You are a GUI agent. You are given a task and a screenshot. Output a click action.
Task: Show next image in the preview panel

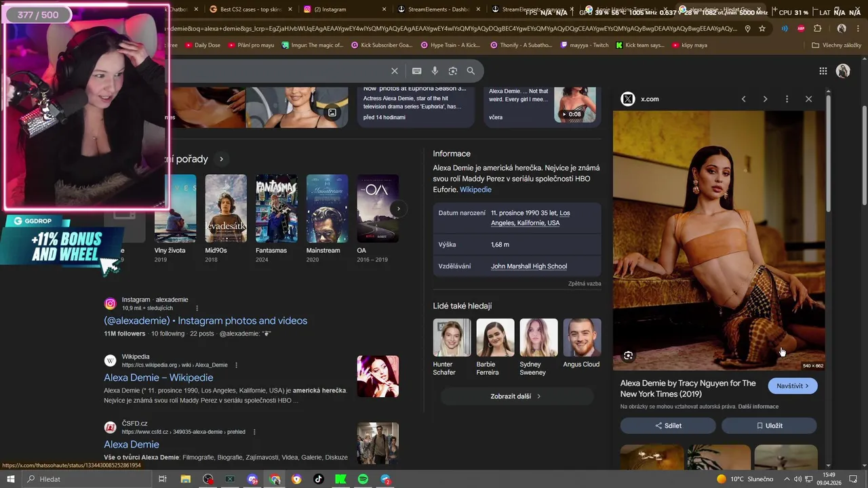(x=765, y=99)
